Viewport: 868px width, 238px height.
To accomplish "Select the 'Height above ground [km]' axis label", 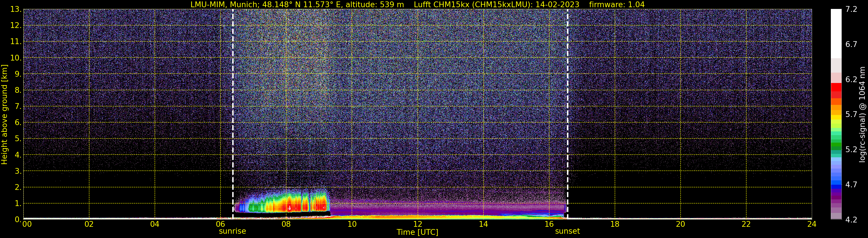I will (4, 114).
